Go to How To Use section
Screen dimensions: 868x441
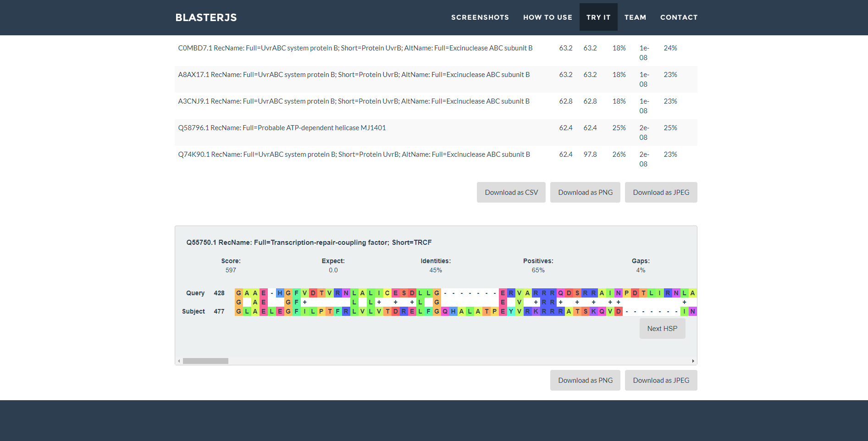547,17
